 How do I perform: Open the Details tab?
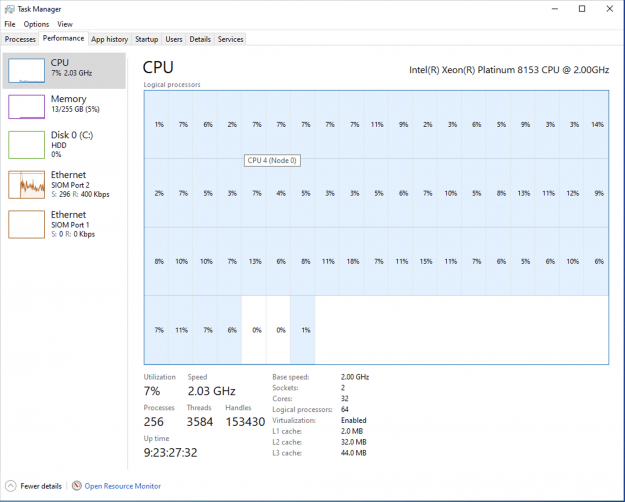click(x=200, y=39)
